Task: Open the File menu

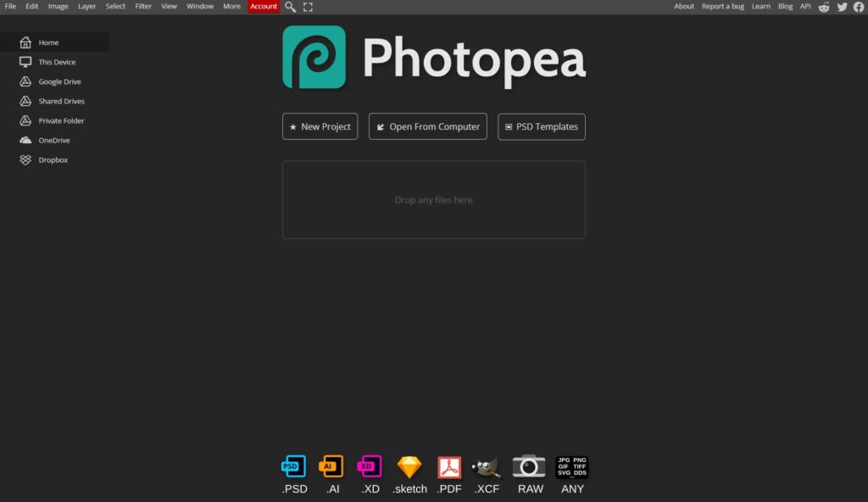Action: coord(10,7)
